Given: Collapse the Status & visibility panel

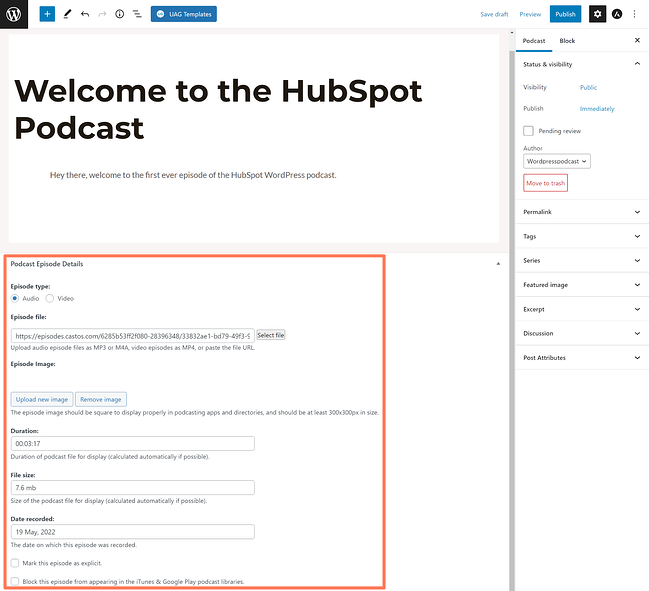Looking at the screenshot, I should [582, 64].
